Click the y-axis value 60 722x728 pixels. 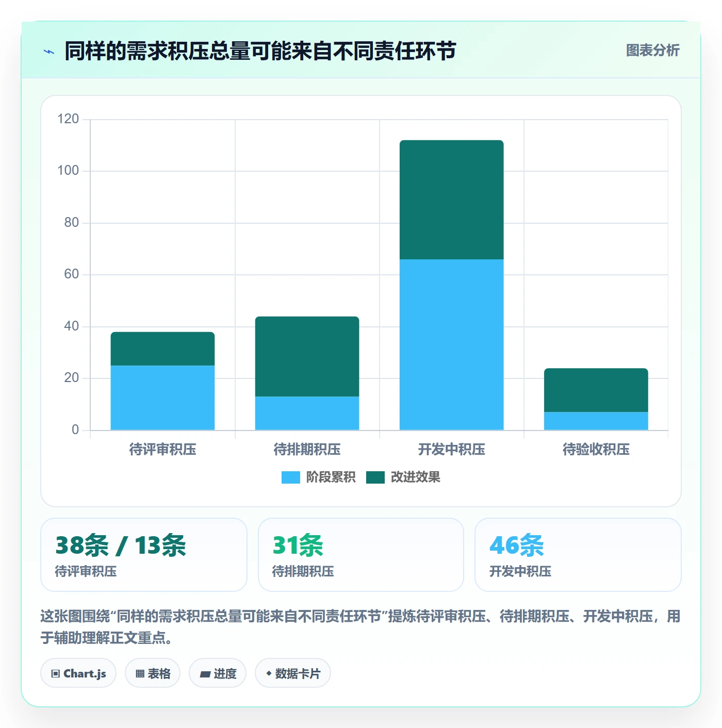click(x=71, y=274)
